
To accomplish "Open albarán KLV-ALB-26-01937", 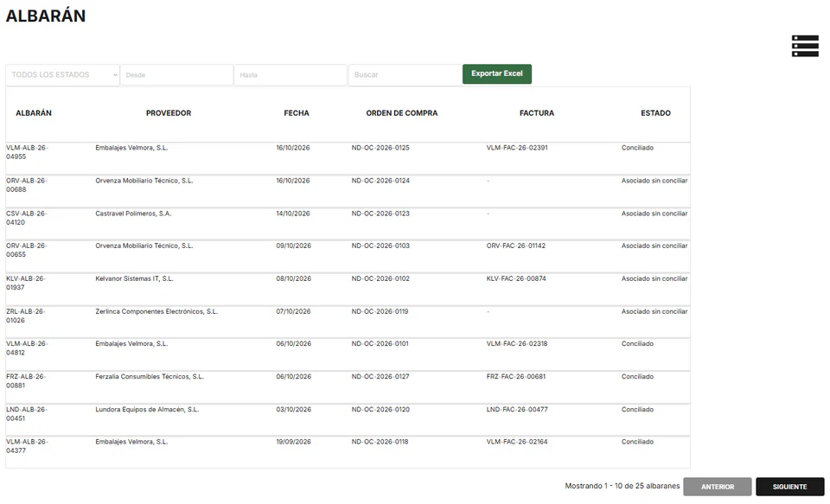I will tap(27, 284).
